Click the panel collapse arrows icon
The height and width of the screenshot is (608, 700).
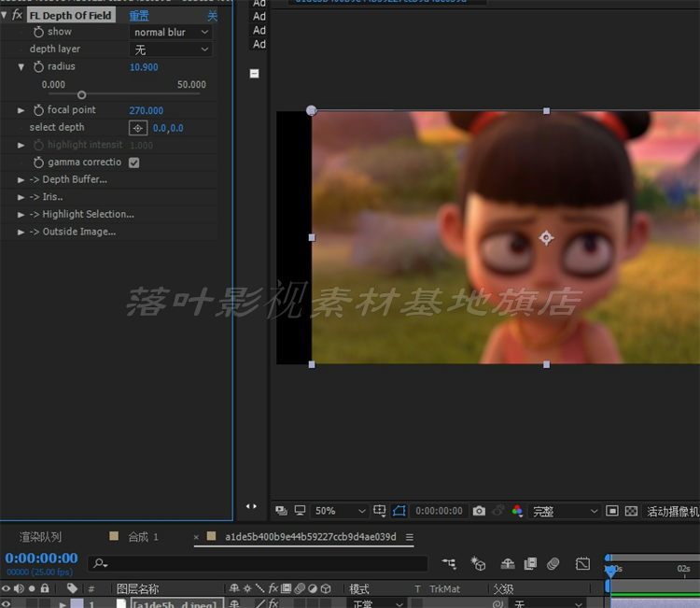click(x=251, y=506)
